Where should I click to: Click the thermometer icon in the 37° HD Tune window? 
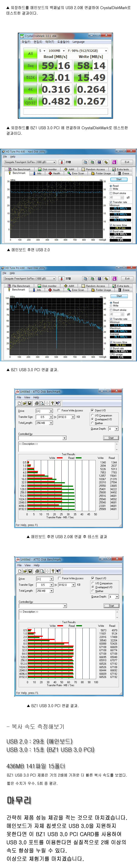[62, 279]
